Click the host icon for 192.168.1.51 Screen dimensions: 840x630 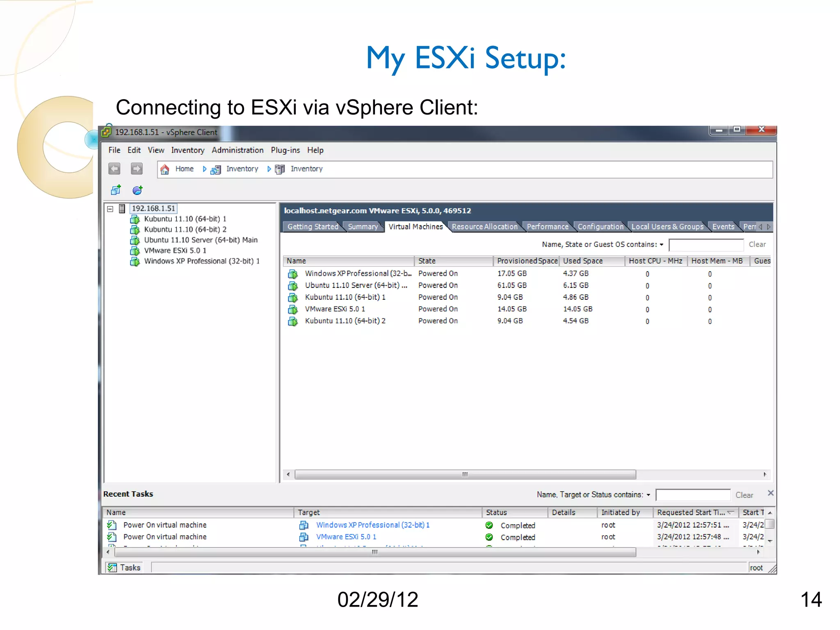click(122, 209)
